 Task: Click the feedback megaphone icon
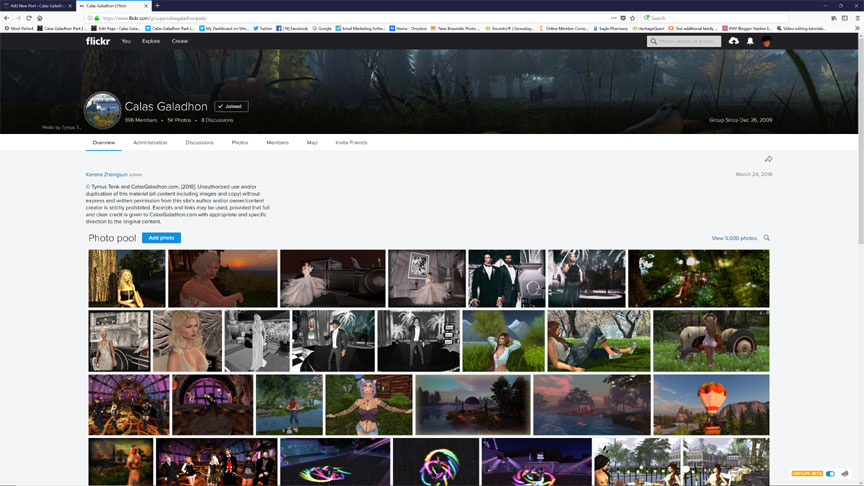pos(845,473)
